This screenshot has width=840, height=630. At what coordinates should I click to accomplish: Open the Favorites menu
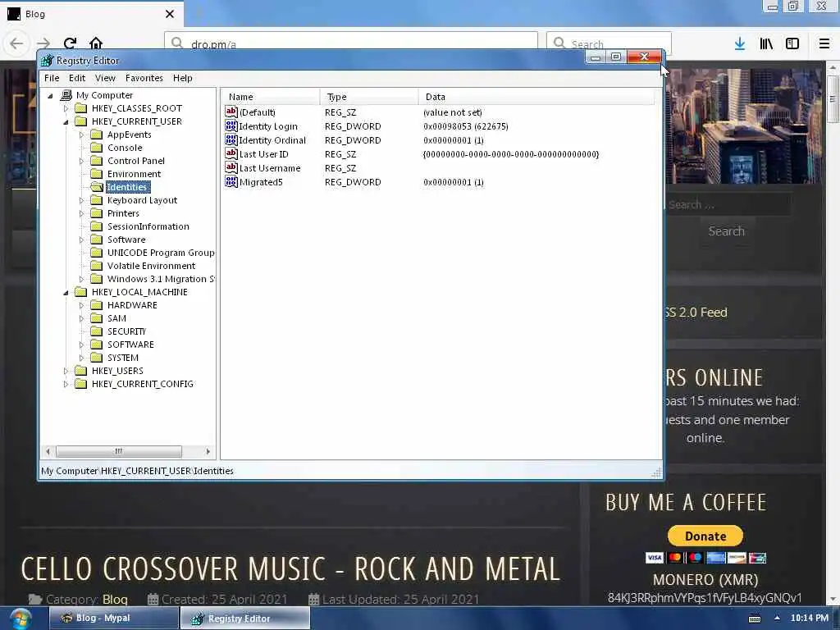tap(144, 78)
